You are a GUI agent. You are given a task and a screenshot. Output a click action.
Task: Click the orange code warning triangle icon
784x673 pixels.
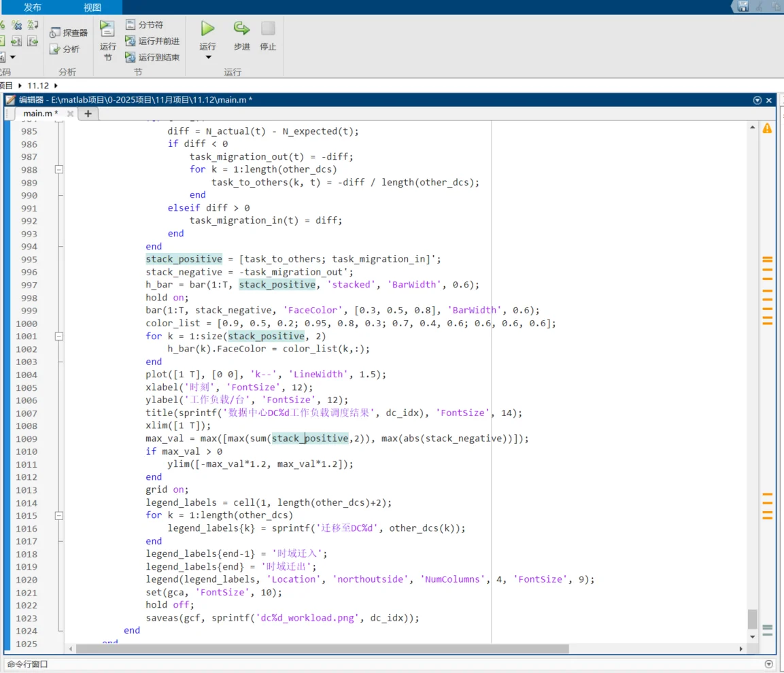767,128
